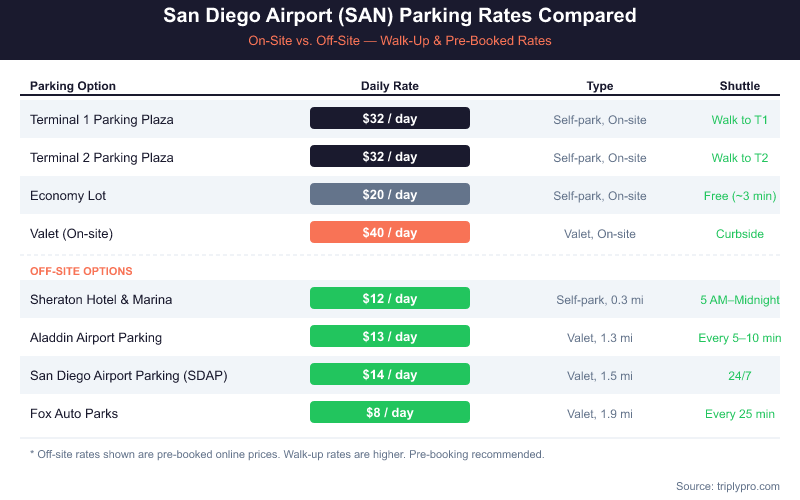Click the Shuttle column header

pos(740,86)
